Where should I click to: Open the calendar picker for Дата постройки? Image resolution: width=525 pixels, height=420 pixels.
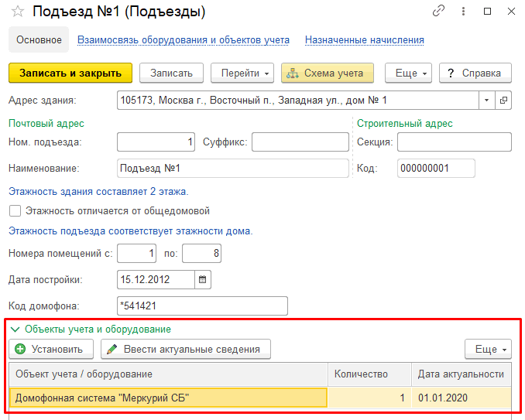coord(203,279)
